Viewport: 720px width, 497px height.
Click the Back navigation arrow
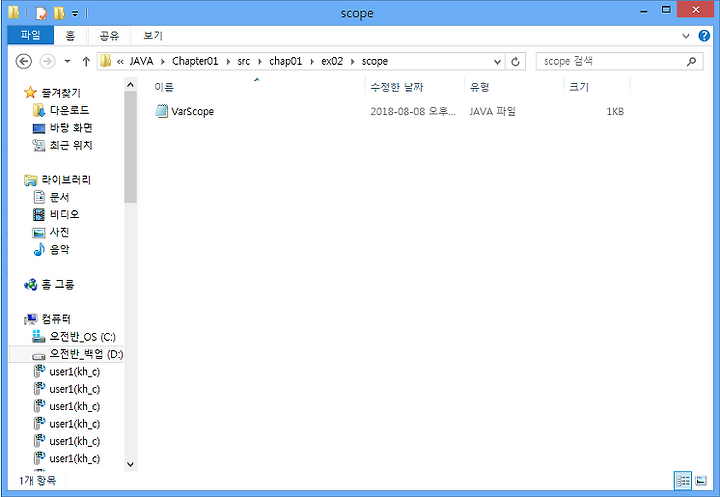tap(23, 61)
